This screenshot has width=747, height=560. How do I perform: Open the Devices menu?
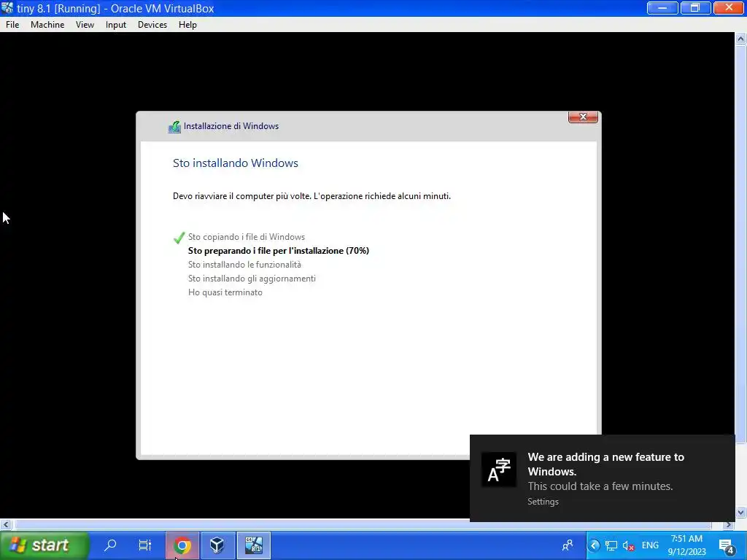tap(152, 25)
